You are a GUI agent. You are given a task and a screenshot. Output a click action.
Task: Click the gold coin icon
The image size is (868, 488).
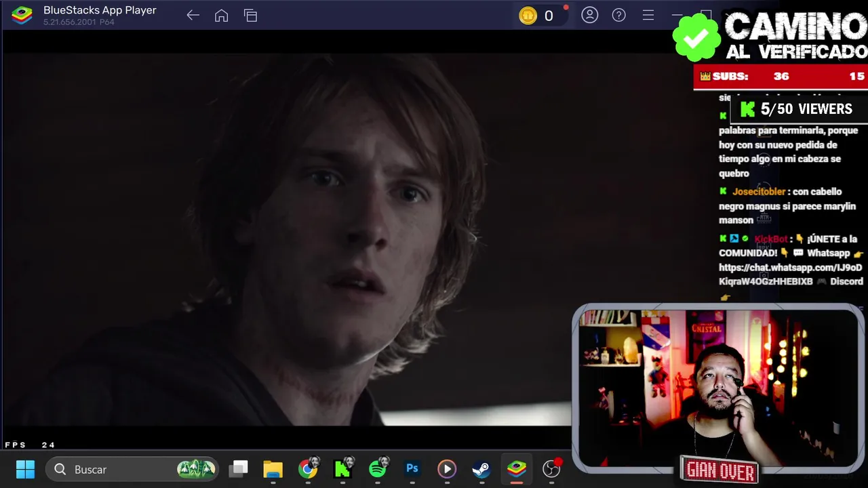(x=528, y=16)
